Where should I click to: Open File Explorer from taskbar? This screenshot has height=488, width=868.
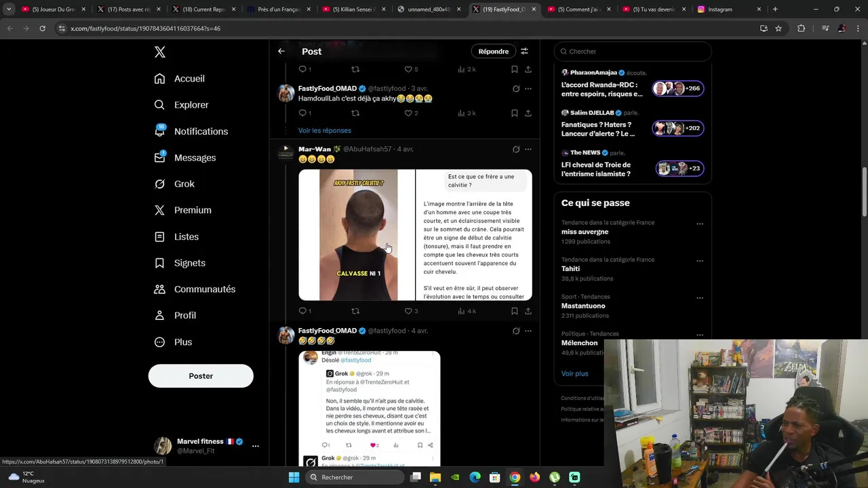point(435,477)
